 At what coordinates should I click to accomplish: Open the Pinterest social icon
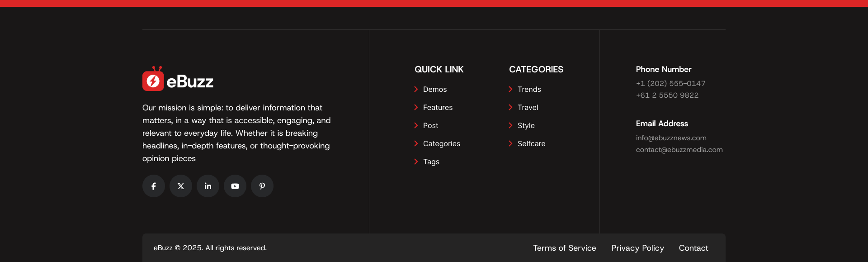click(262, 186)
